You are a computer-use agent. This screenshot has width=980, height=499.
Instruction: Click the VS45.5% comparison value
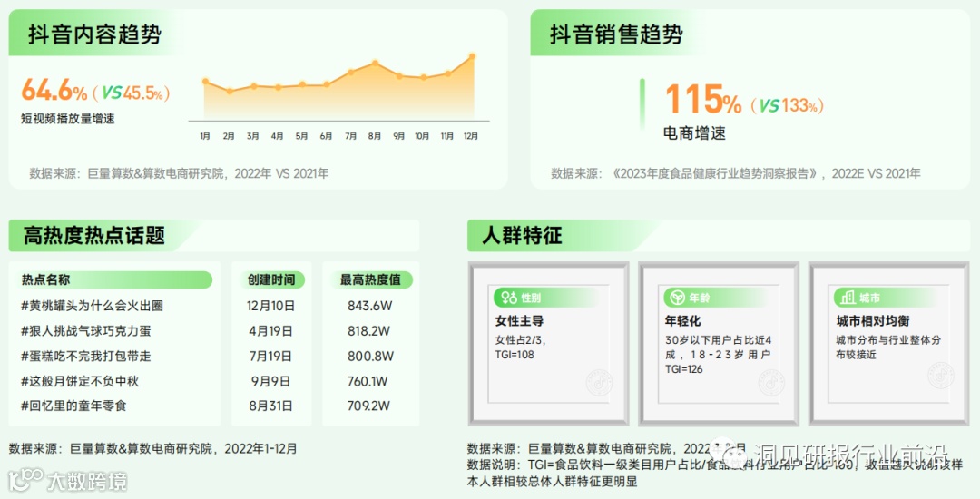[x=132, y=93]
